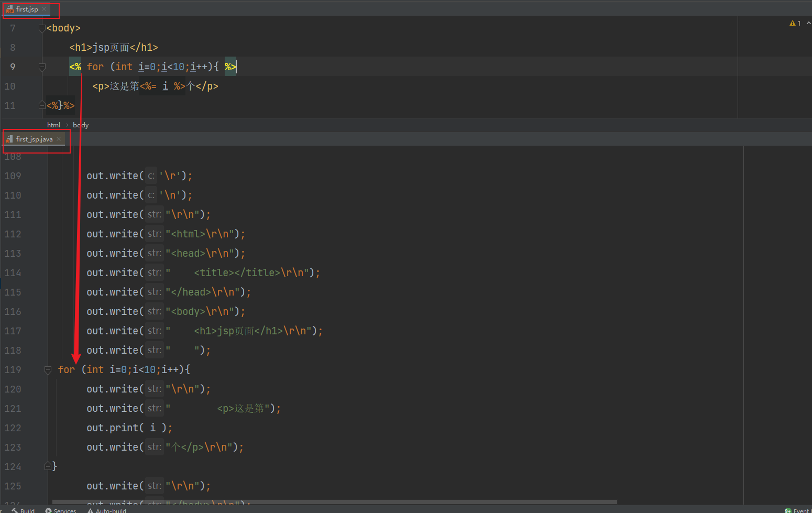Click the Java class icon on first_jsp.java tab
This screenshot has height=513, width=812.
click(x=10, y=139)
